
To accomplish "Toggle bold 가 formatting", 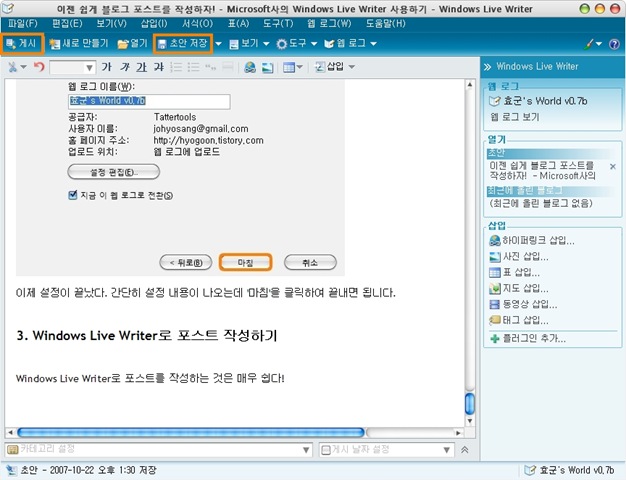I will coord(106,67).
